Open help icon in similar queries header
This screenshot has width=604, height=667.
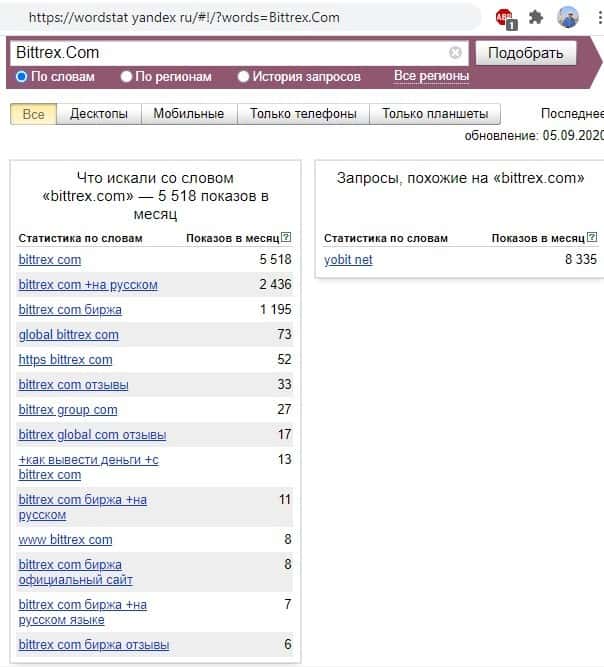click(592, 237)
